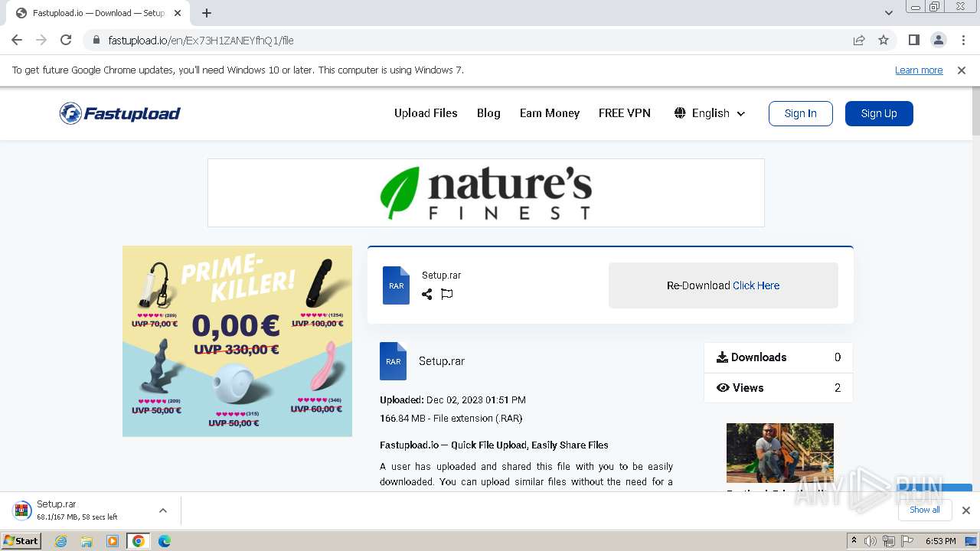Image resolution: width=980 pixels, height=551 pixels.
Task: Open Windows Media Player from taskbar
Action: [113, 541]
